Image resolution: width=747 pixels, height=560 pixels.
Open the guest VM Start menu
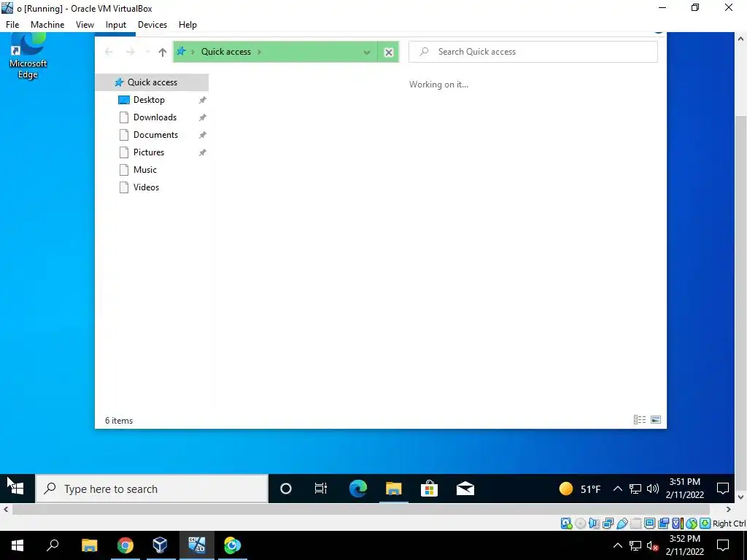(x=18, y=489)
